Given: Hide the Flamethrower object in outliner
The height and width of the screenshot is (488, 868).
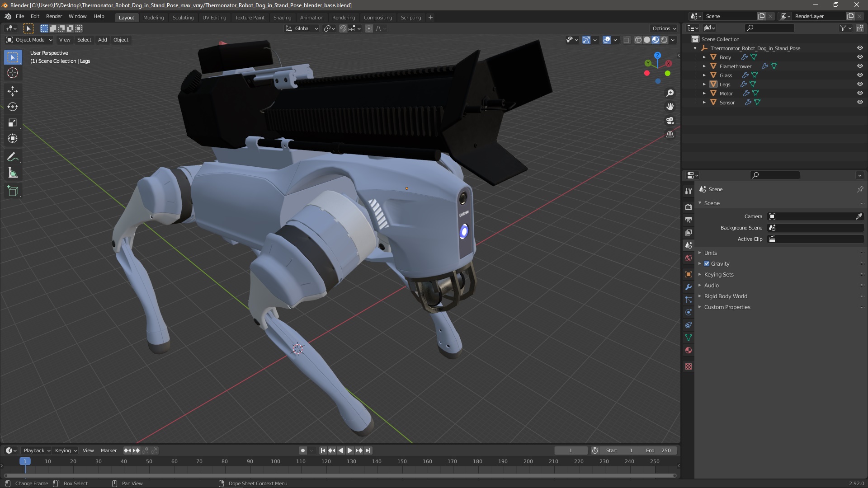Looking at the screenshot, I should [x=860, y=66].
